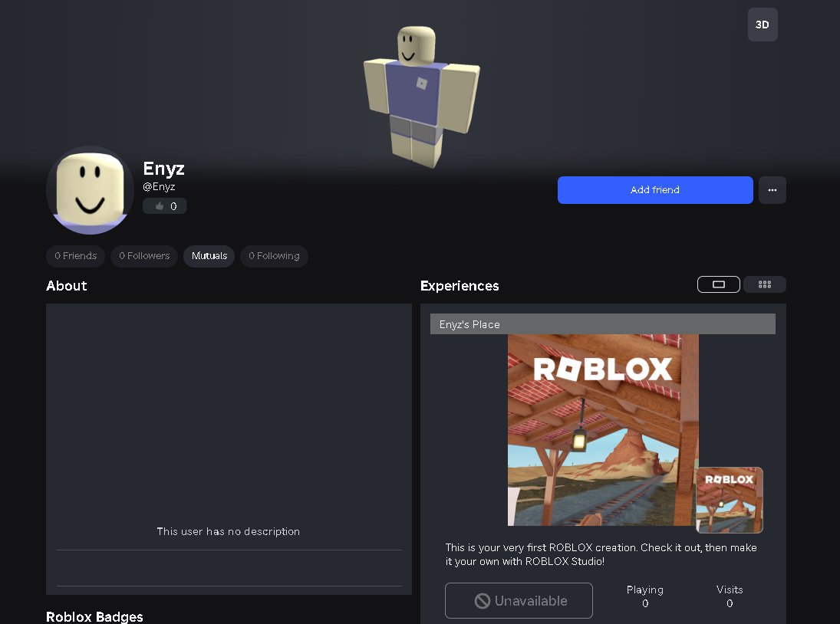
Task: Click the small ROBLOX experience icon thumbnail
Action: pos(729,500)
